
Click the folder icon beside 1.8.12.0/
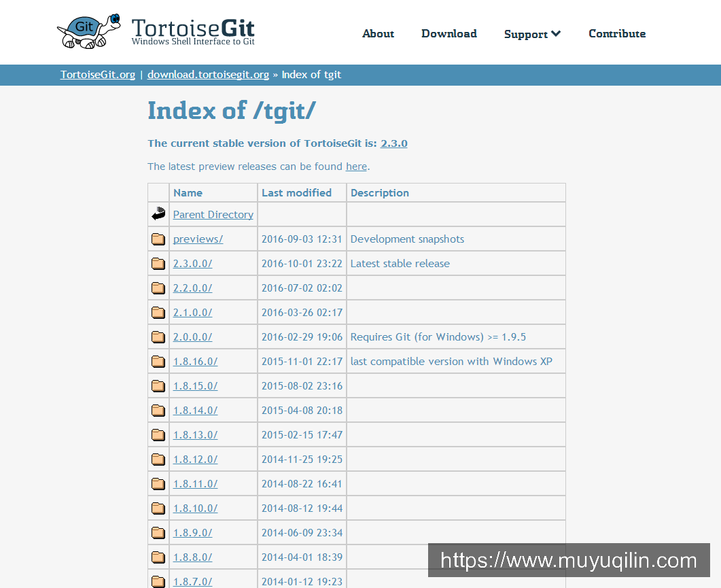[158, 459]
